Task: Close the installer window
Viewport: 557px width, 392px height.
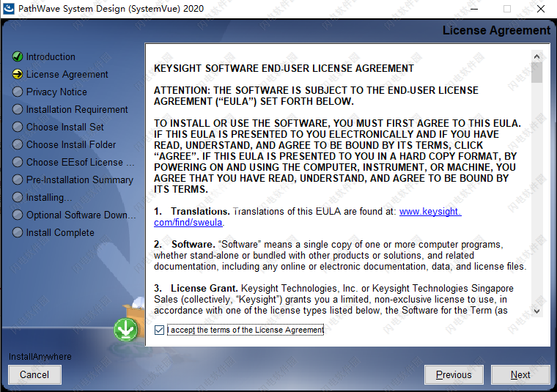Action: click(541, 9)
